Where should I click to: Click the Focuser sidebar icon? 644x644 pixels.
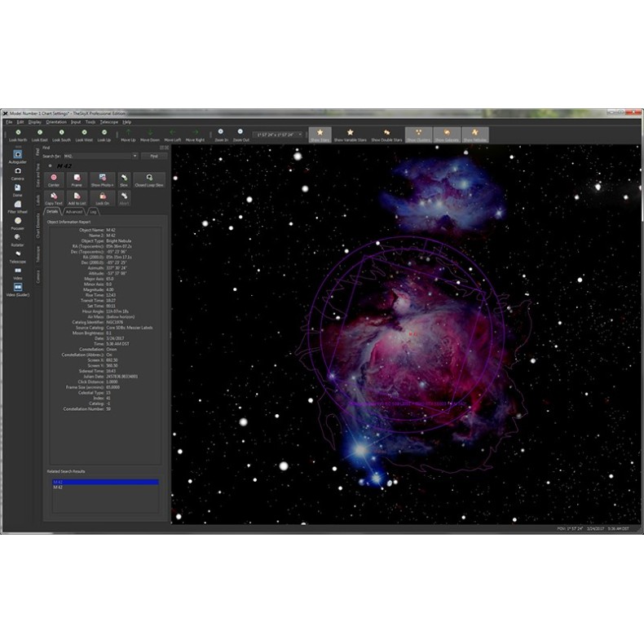18,223
